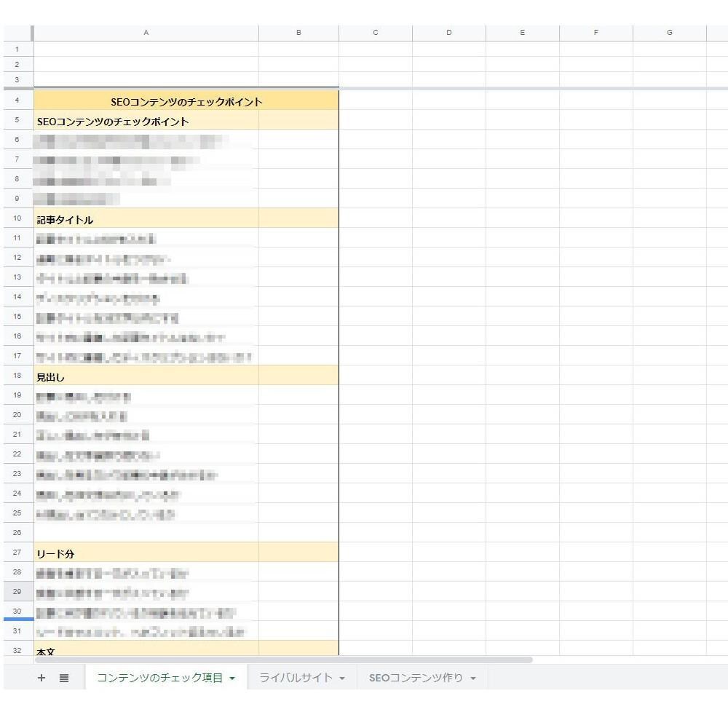Select column A header

[x=146, y=33]
